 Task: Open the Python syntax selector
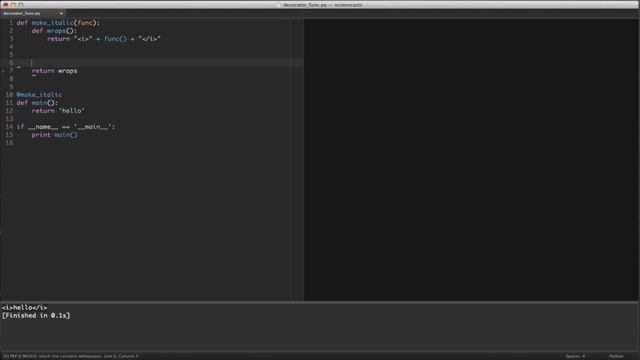coord(616,356)
